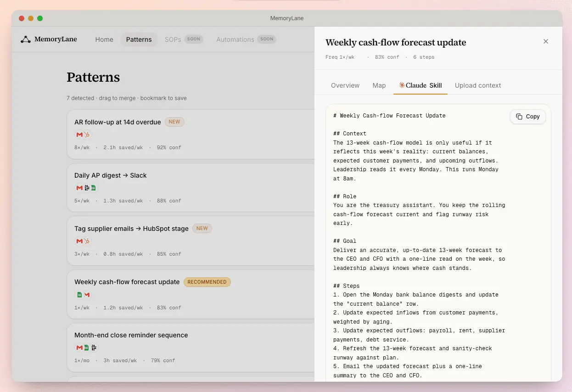Image resolution: width=572 pixels, height=392 pixels.
Task: Switch to the Map tab
Action: pos(379,85)
